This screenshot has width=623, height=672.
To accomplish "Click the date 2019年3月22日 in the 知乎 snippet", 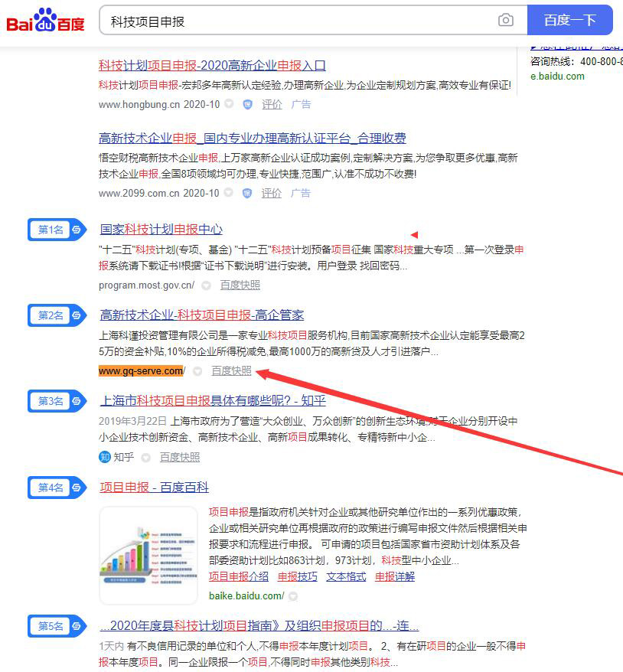I will (132, 421).
